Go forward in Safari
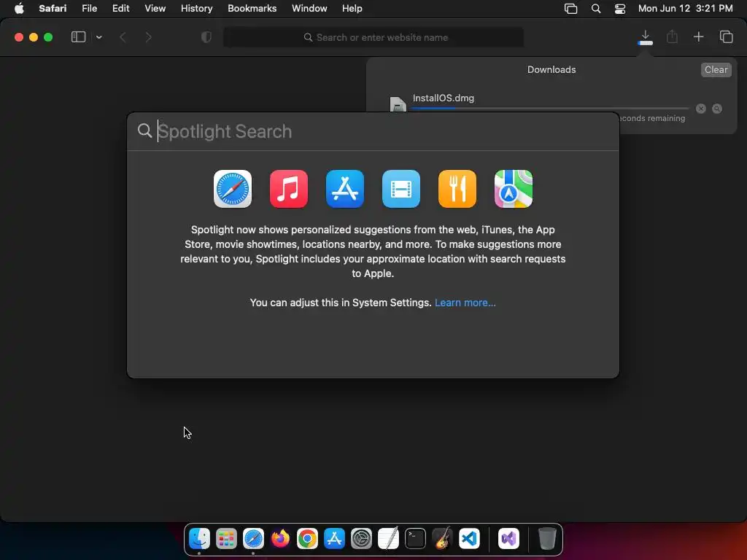Screen dimensions: 747x560 pyautogui.click(x=148, y=37)
